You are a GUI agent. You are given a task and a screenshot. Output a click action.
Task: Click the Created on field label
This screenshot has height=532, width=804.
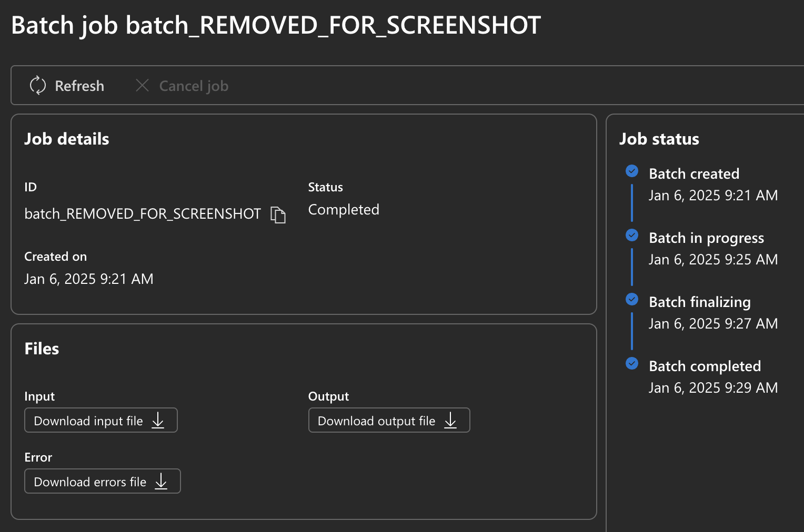pos(55,257)
